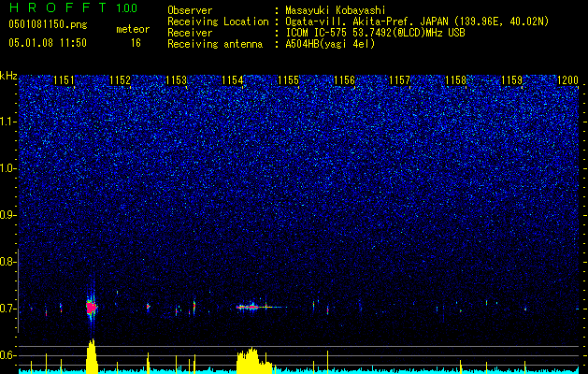Click the 1154 time marker
The image size is (588, 374).
232,79
